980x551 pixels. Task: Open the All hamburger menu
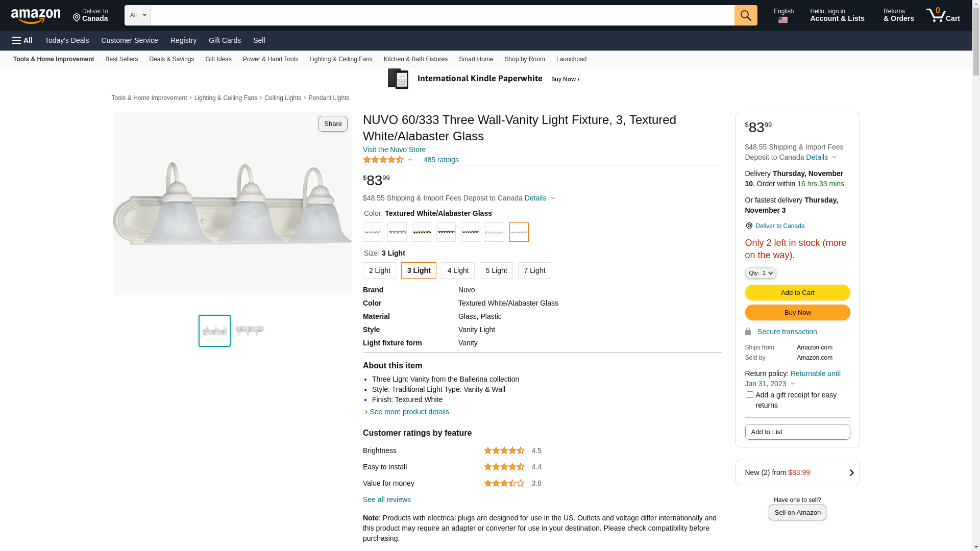click(22, 40)
